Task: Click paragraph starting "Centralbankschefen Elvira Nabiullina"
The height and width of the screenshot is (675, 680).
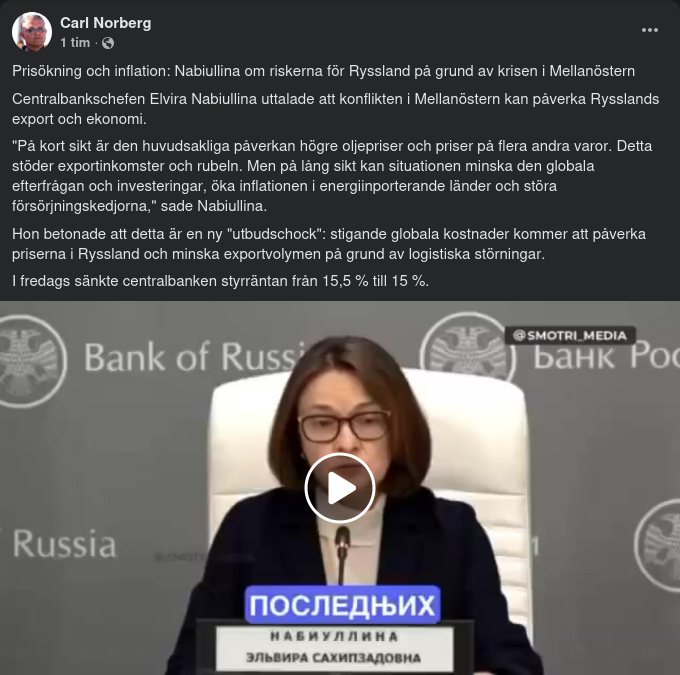Action: 335,108
